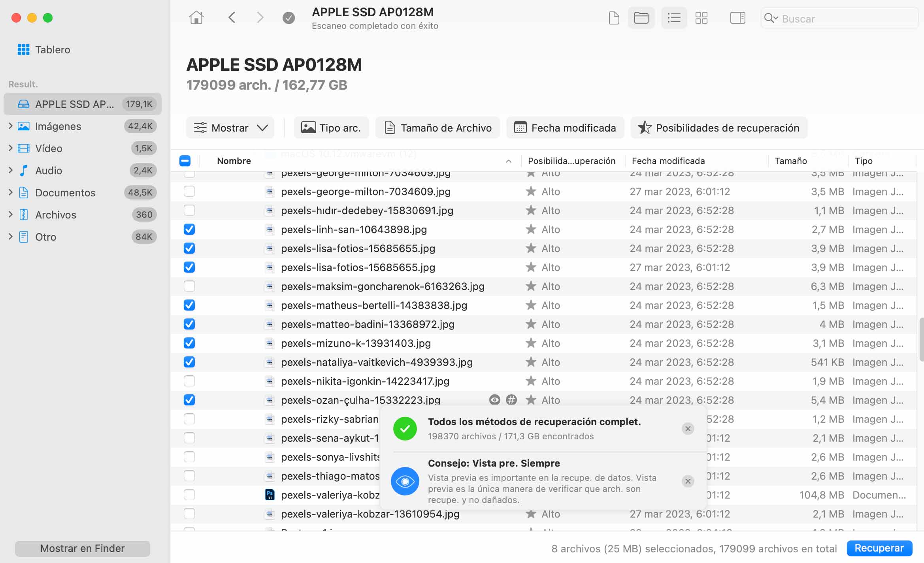The image size is (924, 563).
Task: Select the grid view icon
Action: [x=701, y=18]
